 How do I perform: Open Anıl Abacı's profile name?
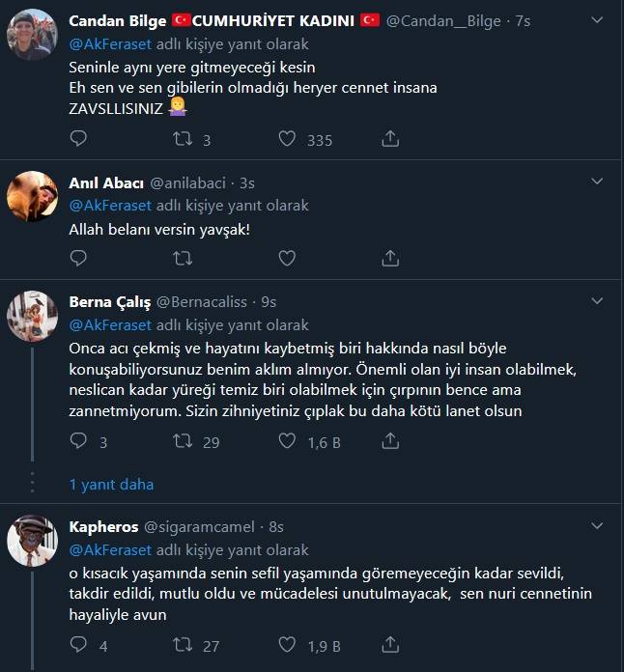(106, 183)
